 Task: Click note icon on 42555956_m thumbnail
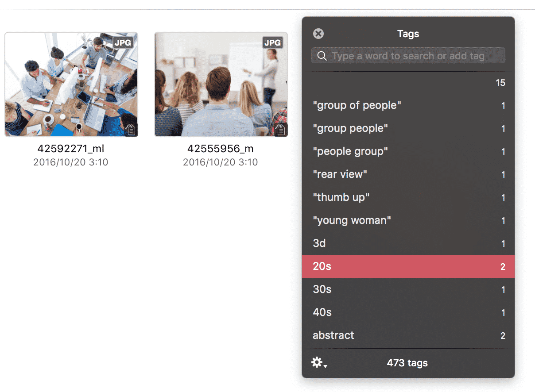281,130
